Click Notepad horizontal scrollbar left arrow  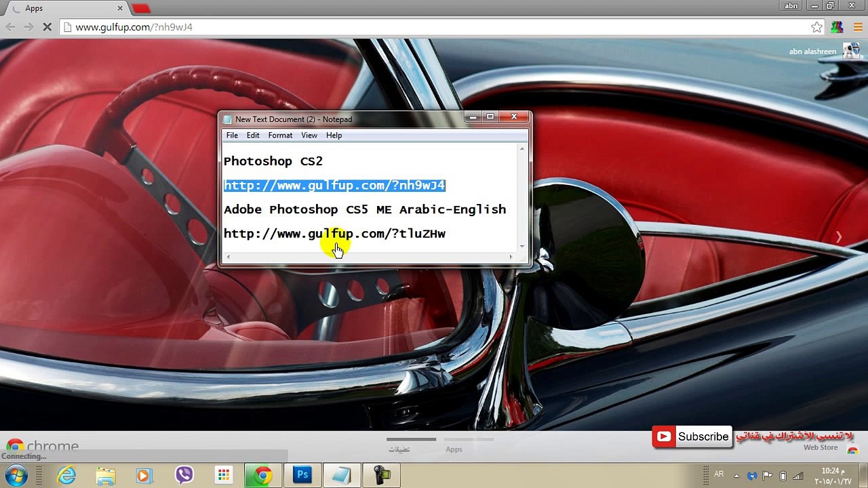click(228, 257)
